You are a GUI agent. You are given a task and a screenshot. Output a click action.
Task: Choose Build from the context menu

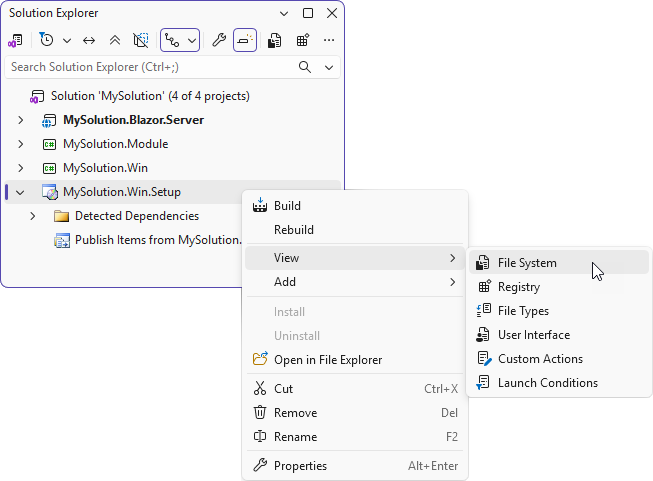click(x=355, y=206)
